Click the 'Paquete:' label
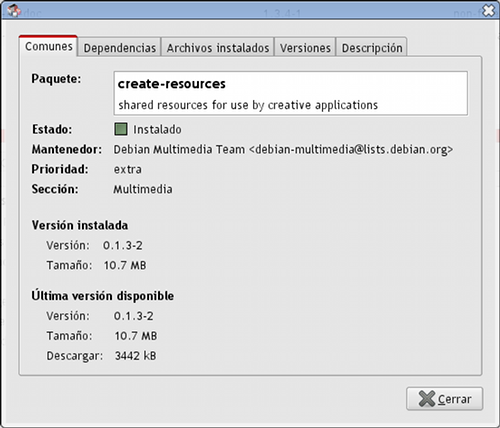The height and width of the screenshot is (428, 500). tap(56, 79)
